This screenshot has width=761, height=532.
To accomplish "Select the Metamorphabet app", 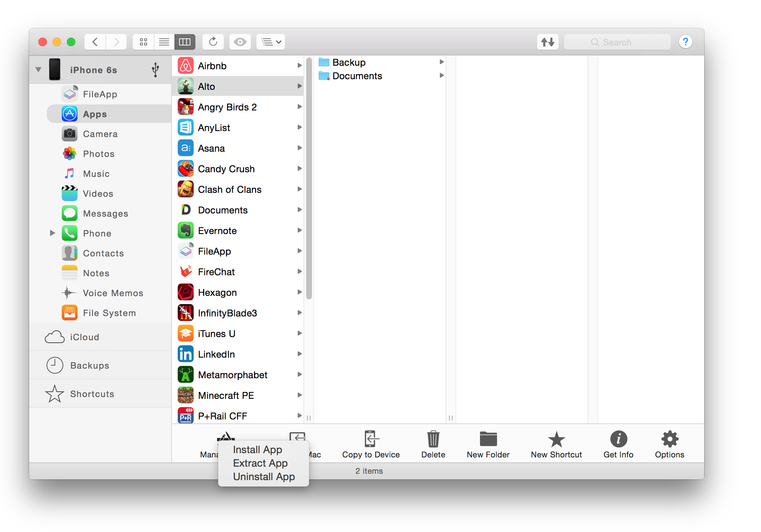I will coord(238,375).
